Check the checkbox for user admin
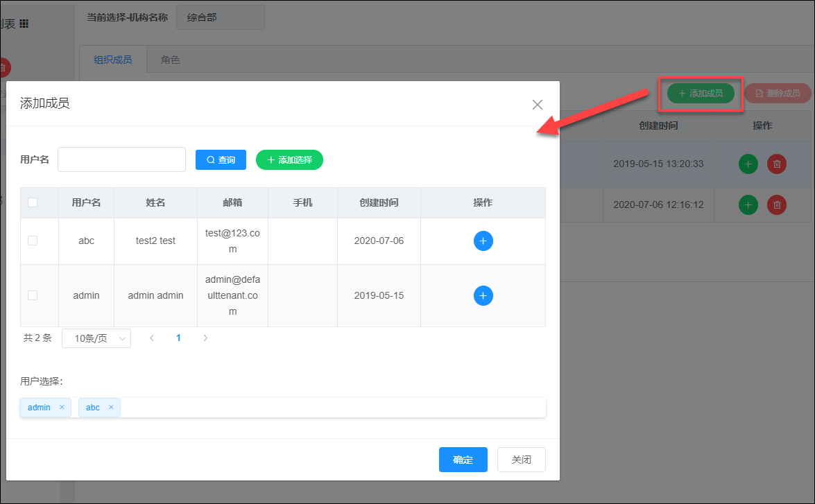This screenshot has height=504, width=815. coord(33,295)
